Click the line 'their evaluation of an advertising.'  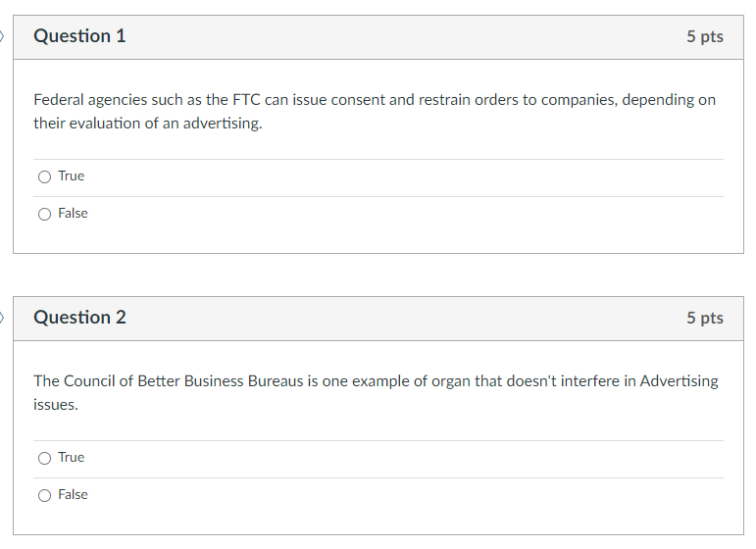coord(148,125)
